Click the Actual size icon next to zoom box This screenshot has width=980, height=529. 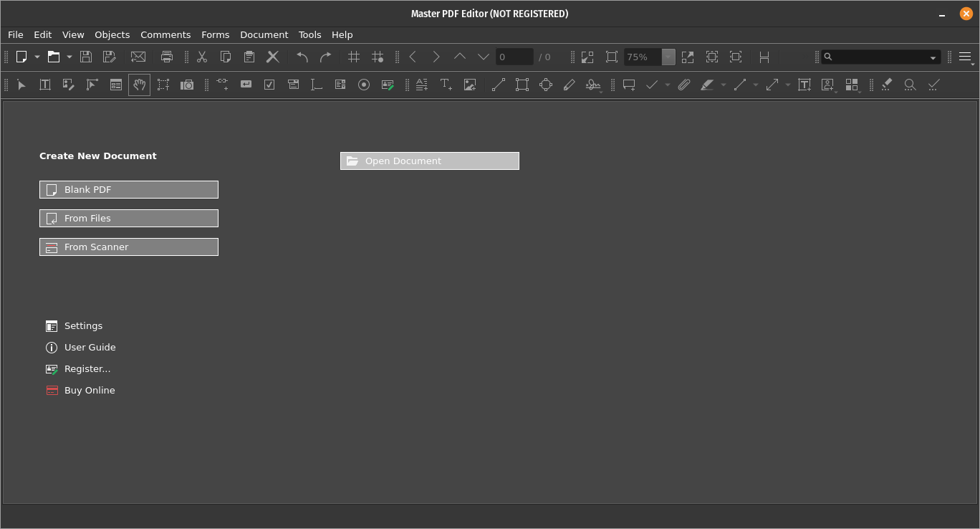611,57
